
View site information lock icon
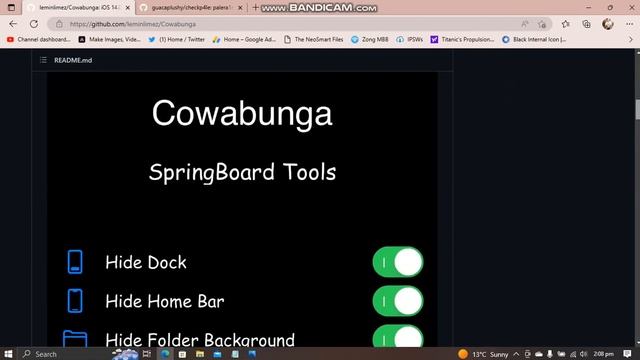pyautogui.click(x=59, y=24)
